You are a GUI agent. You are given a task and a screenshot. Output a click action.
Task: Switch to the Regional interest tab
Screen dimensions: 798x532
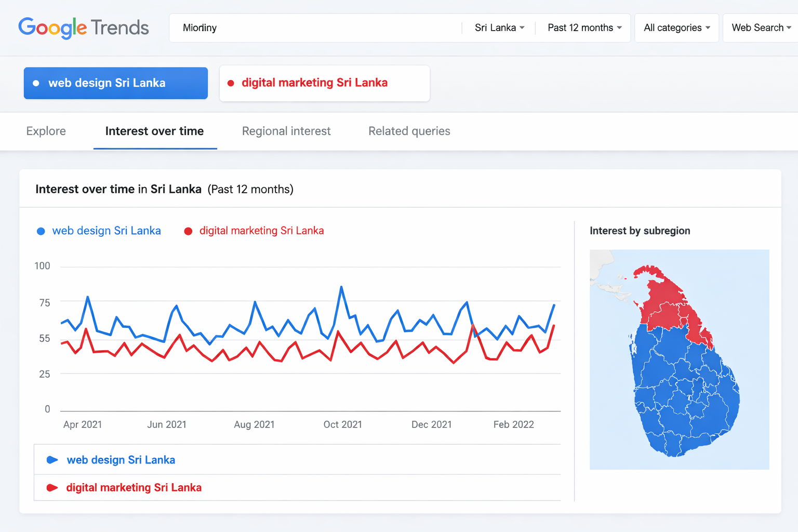(x=286, y=131)
